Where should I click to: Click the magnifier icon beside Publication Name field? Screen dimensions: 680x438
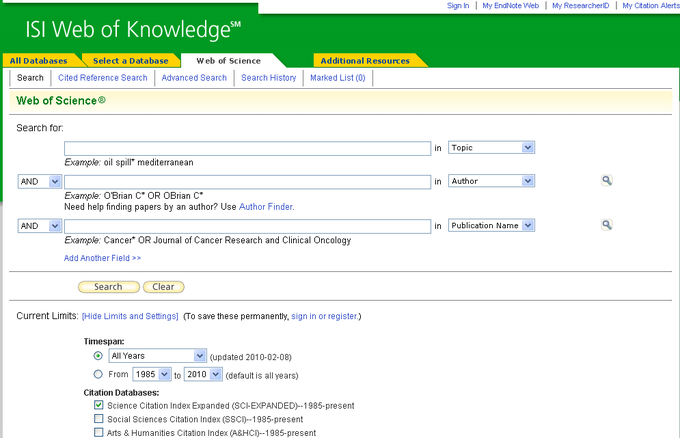(607, 225)
